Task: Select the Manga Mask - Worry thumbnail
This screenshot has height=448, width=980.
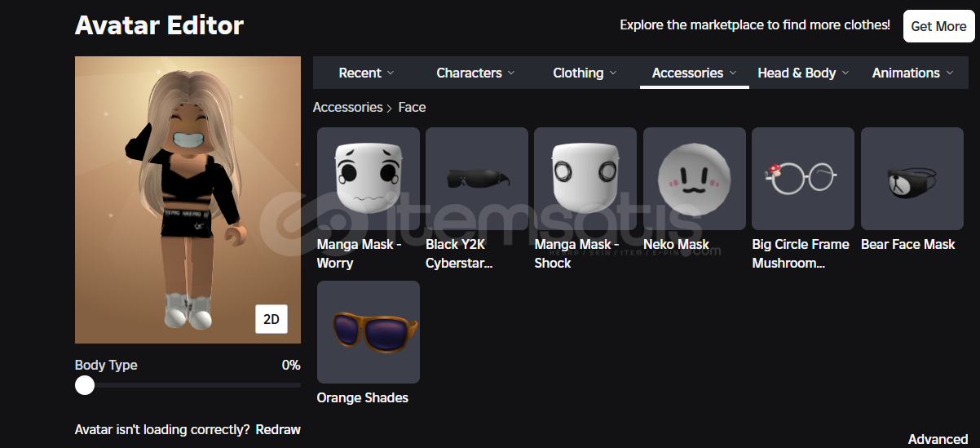Action: pos(369,179)
